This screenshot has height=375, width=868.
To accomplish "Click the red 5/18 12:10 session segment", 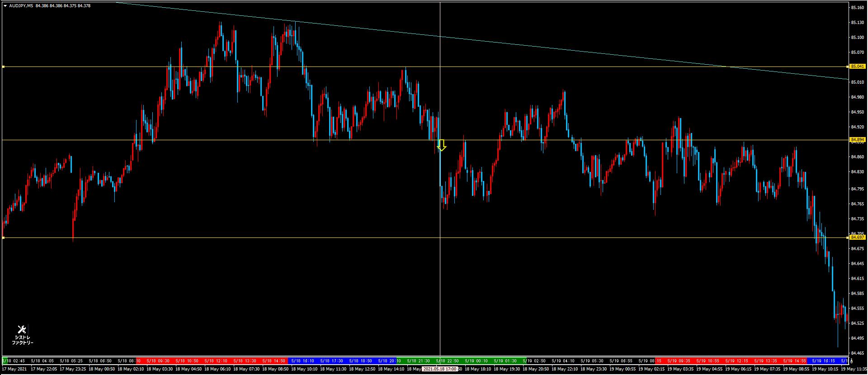I will [215, 361].
